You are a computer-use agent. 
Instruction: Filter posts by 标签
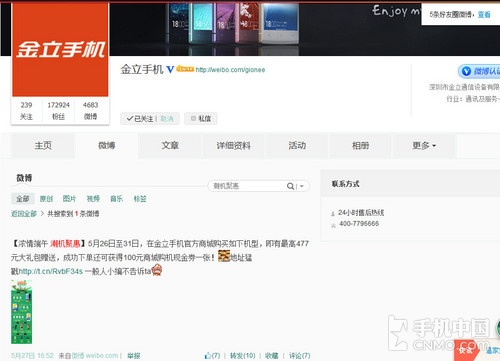pos(140,199)
